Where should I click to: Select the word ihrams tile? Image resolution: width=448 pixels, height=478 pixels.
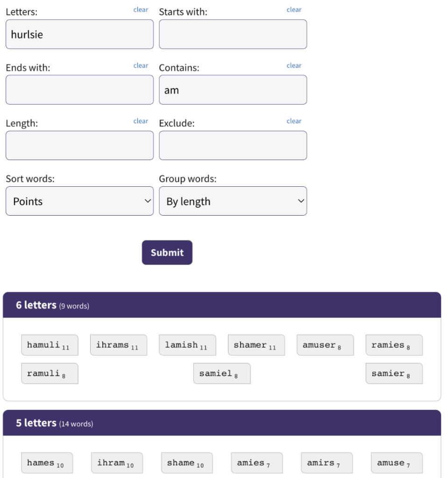(x=119, y=345)
